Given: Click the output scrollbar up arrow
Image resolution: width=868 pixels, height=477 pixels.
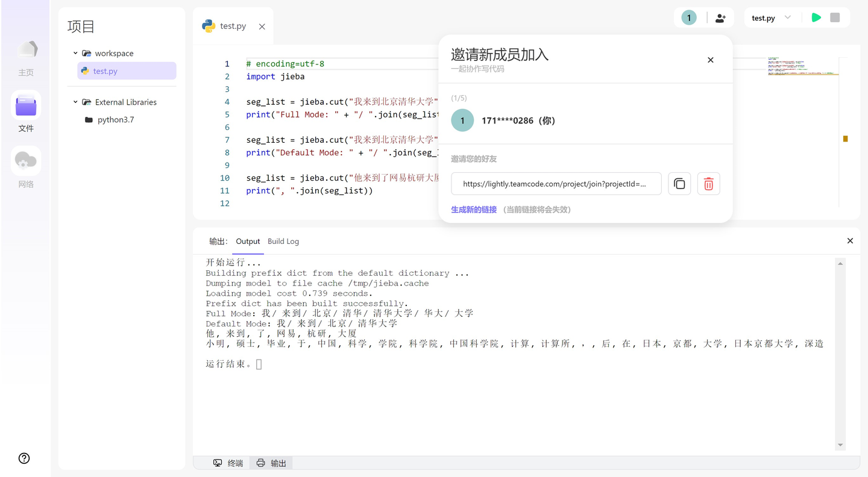Looking at the screenshot, I should pyautogui.click(x=840, y=263).
